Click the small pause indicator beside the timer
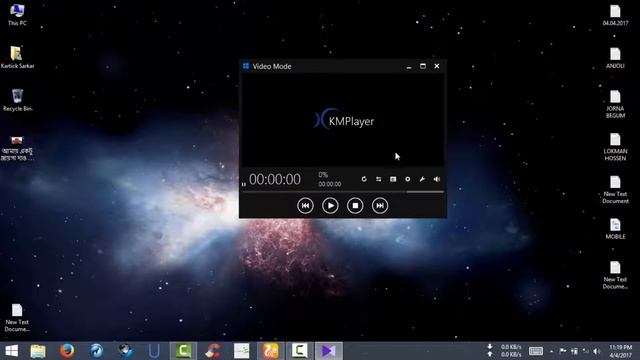Viewport: 640px width, 360px height. pyautogui.click(x=244, y=184)
